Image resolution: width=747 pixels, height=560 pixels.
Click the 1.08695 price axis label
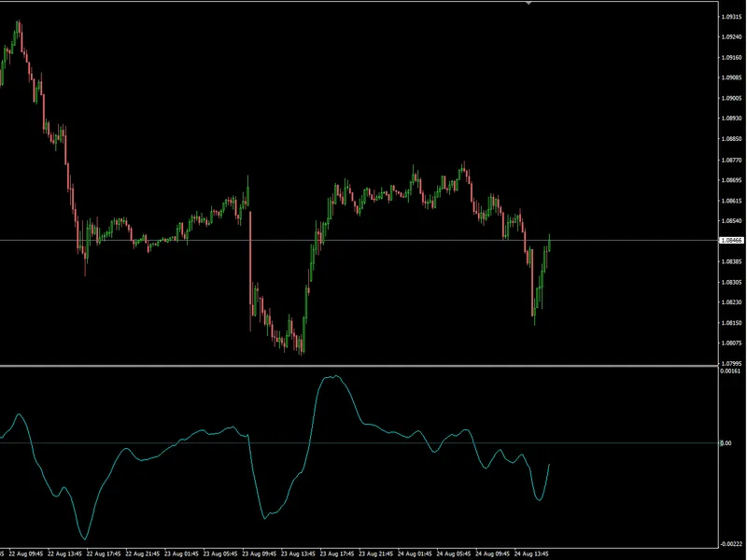tap(731, 180)
